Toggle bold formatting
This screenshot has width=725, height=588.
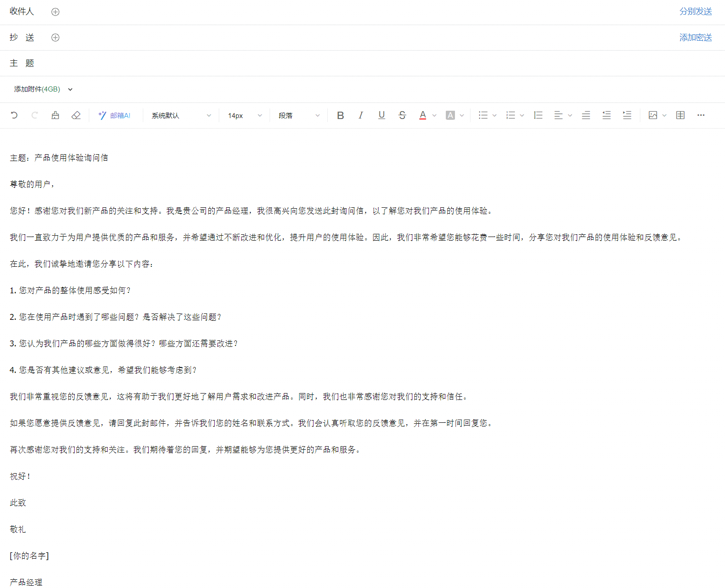pos(340,115)
